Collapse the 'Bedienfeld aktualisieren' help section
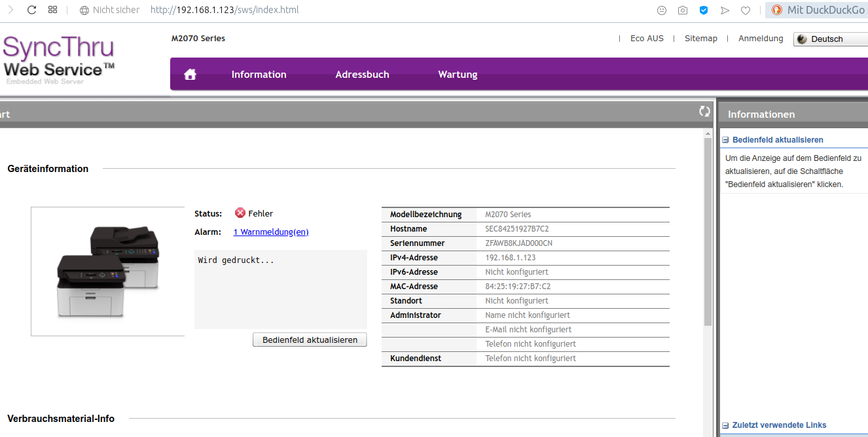 pos(725,140)
